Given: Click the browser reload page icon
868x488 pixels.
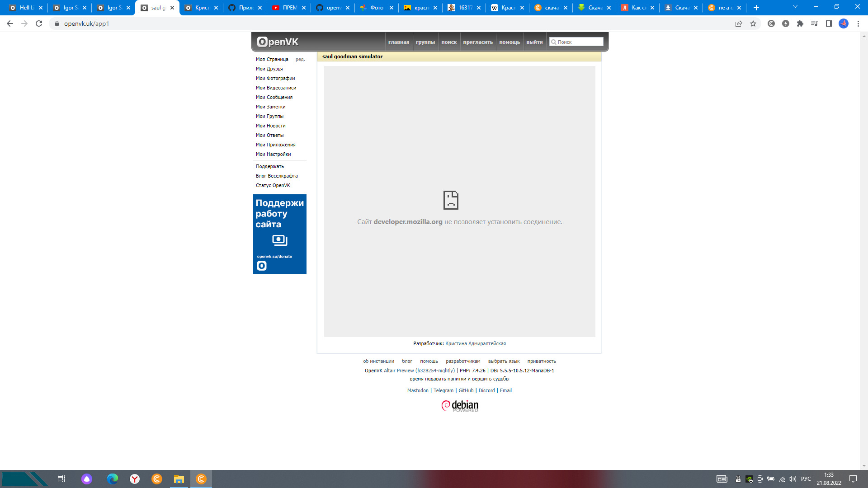Looking at the screenshot, I should [x=39, y=23].
